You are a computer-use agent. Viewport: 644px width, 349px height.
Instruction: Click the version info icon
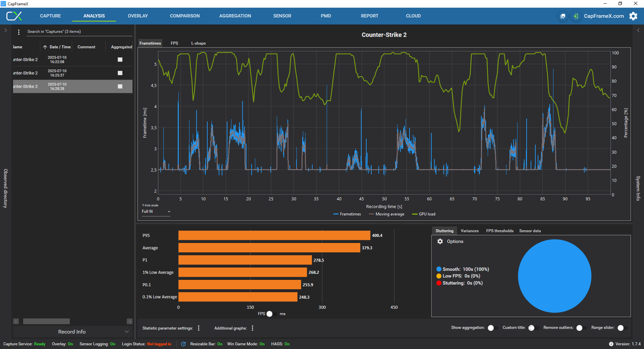pos(611,344)
